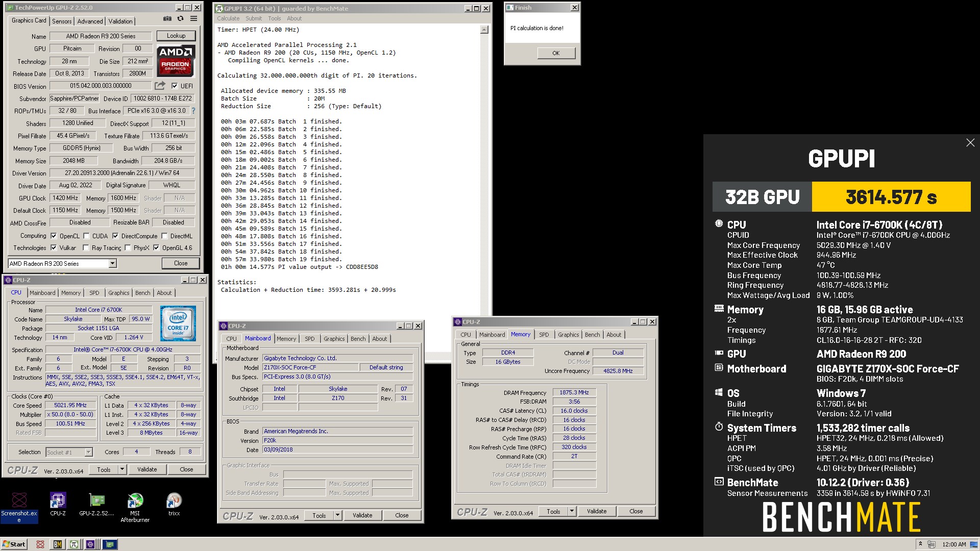Open the Caches tab labeled Memory in CPU-Z CPU window
Viewport: 980px width, 551px height.
click(71, 293)
